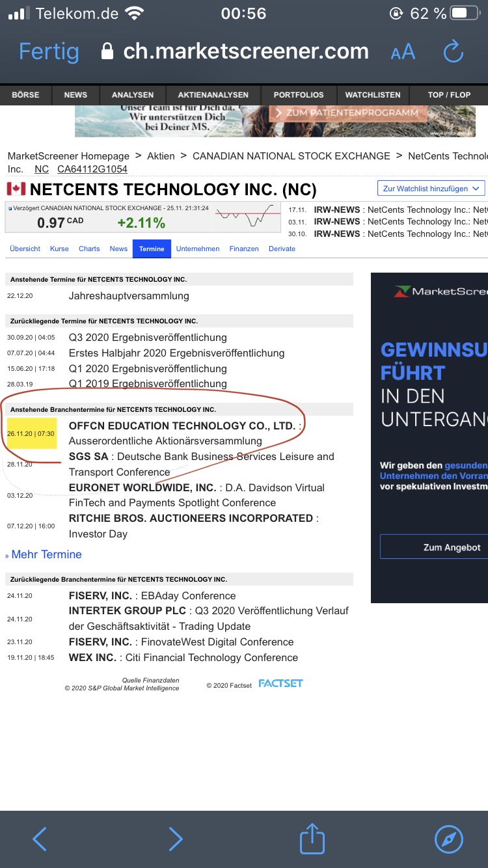Viewport: 488px width, 868px height.
Task: Open the CA64112G1054 ISIN link
Action: 92,169
